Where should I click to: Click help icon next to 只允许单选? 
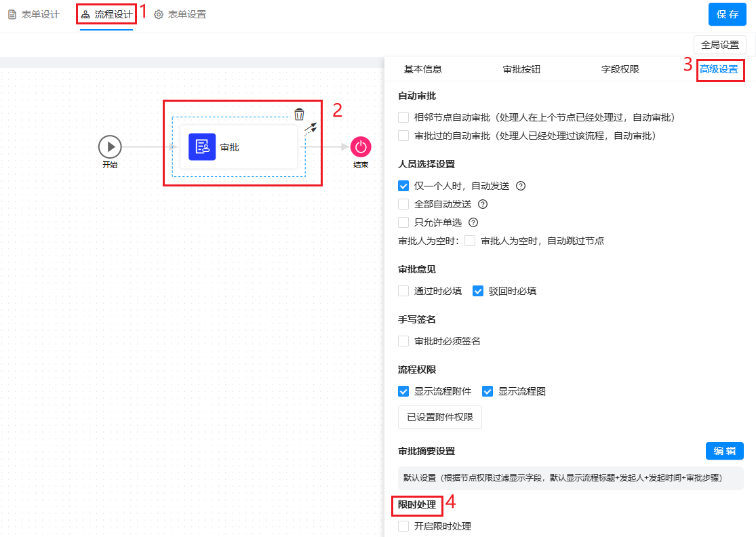[473, 222]
